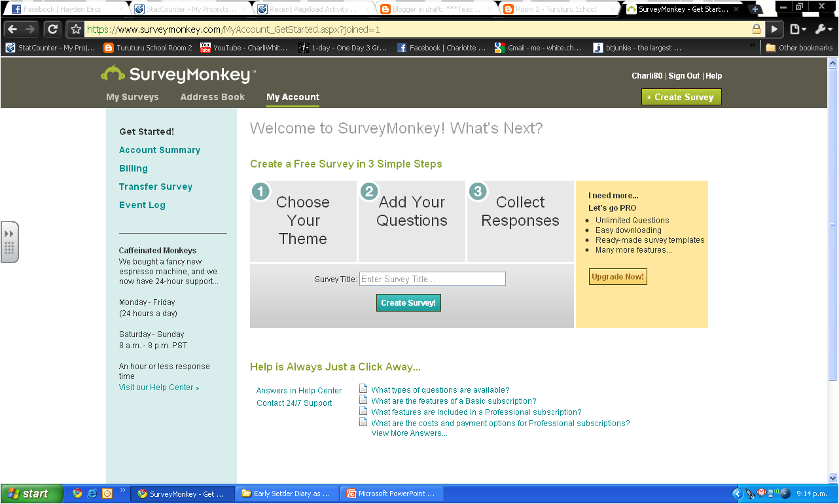Click the browser Back arrow button
839x504 pixels.
pyautogui.click(x=12, y=29)
